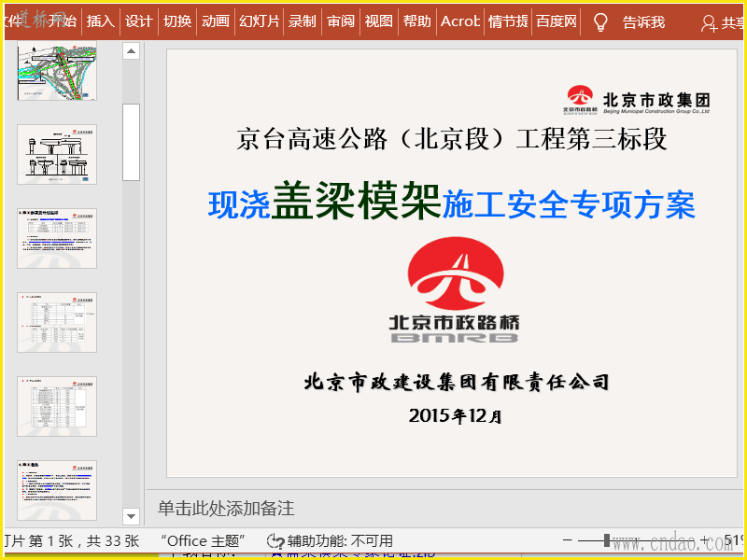747x560 pixels.
Task: Select the bridge pier drawings slide thumbnail
Action: (57, 154)
